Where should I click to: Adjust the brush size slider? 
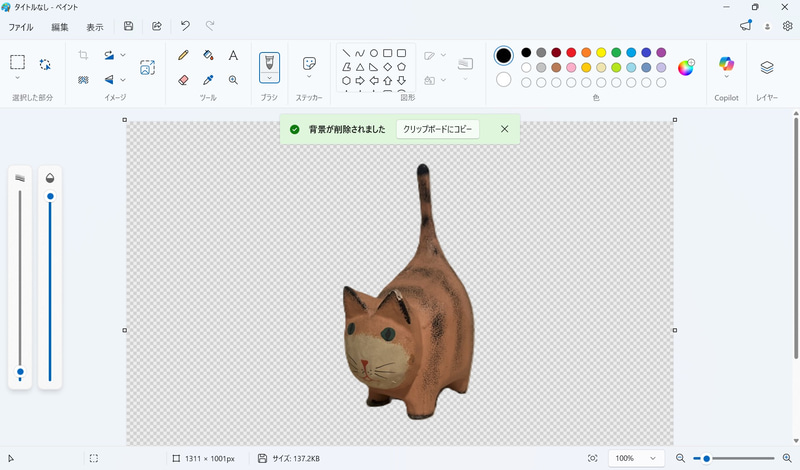(x=20, y=285)
